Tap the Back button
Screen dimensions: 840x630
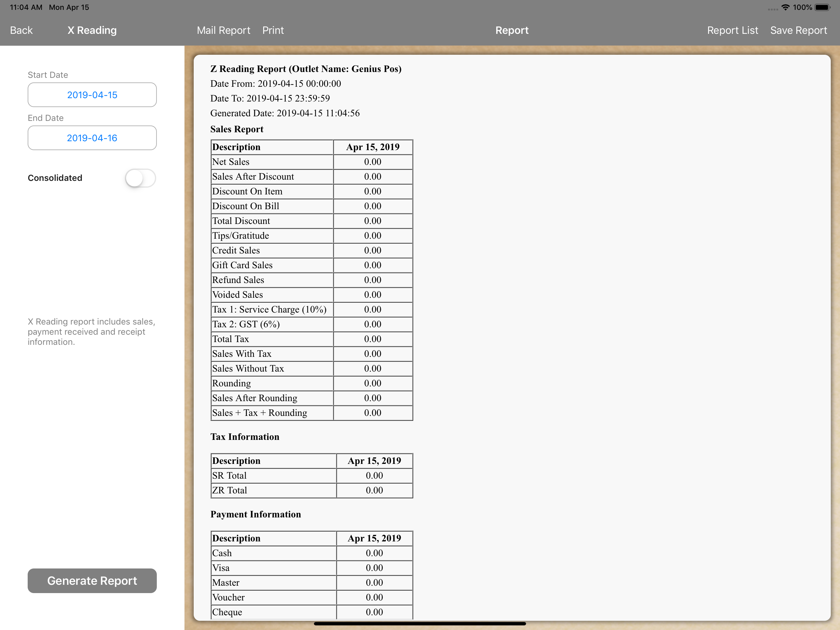(x=21, y=30)
